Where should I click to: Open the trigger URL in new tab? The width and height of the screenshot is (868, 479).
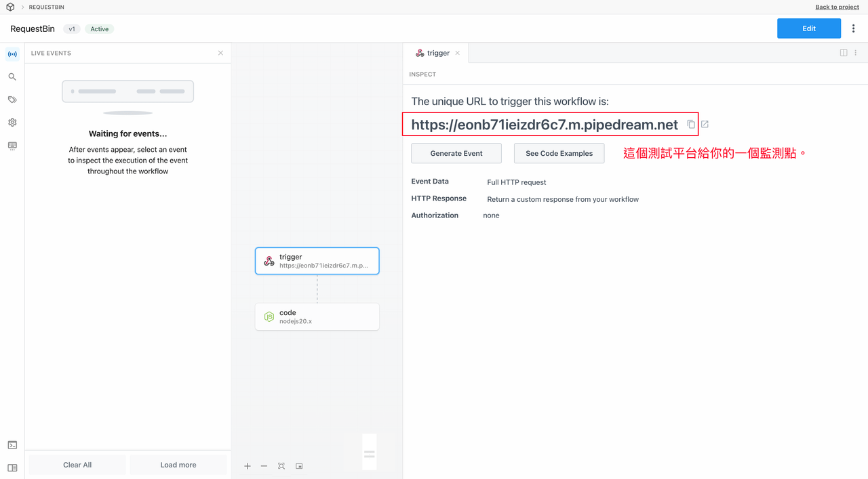705,125
